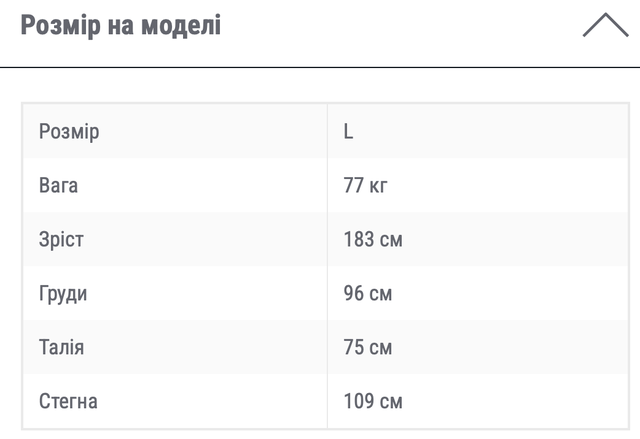
Task: Click the number 75 in the Талія row
Action: click(354, 348)
